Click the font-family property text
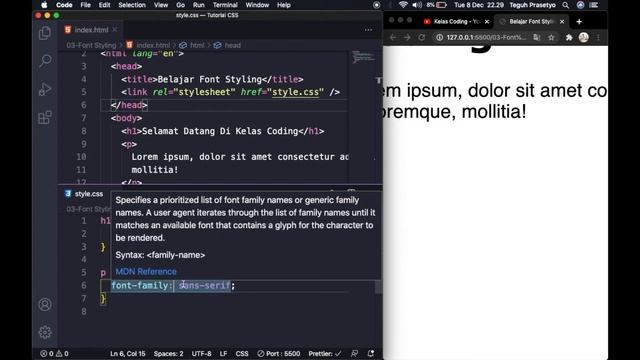 [139, 285]
